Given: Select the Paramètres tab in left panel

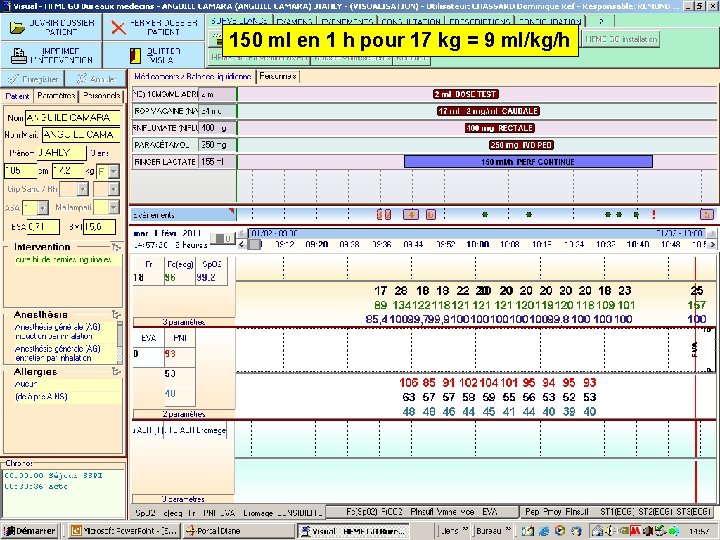Looking at the screenshot, I should [x=56, y=96].
